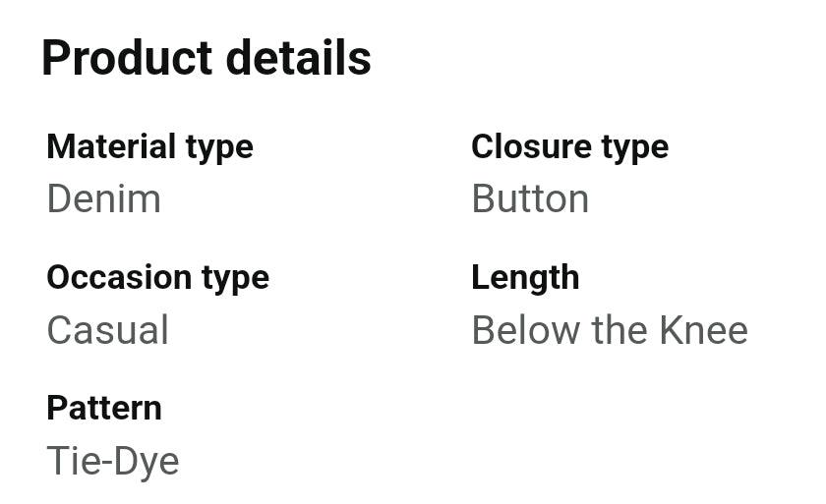Click the Casual occasion value
The image size is (826, 504).
(107, 331)
